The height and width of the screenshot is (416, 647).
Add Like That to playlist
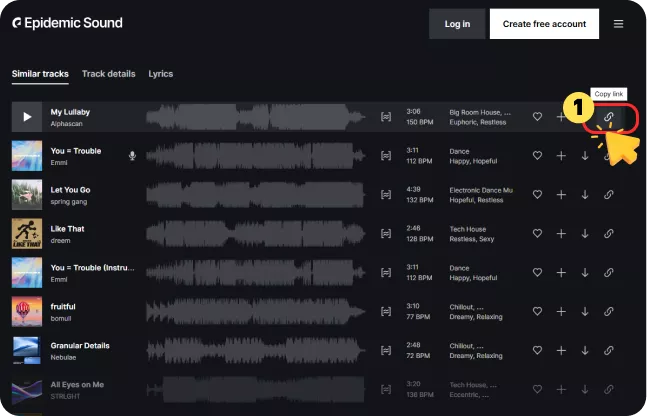561,234
